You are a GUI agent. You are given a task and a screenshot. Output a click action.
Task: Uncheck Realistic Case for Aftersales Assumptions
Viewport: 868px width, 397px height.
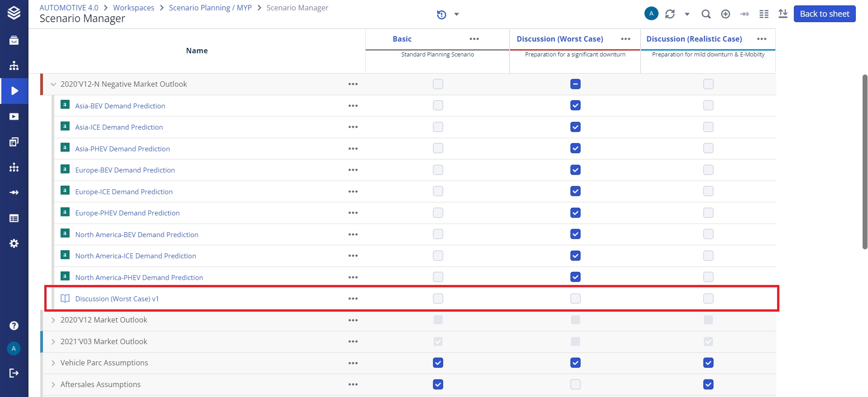click(x=708, y=384)
